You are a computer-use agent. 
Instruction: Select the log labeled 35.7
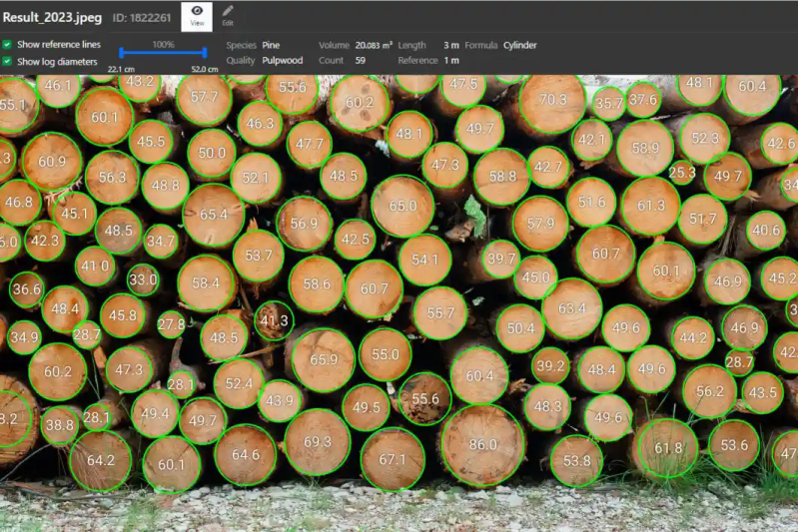[x=608, y=104]
